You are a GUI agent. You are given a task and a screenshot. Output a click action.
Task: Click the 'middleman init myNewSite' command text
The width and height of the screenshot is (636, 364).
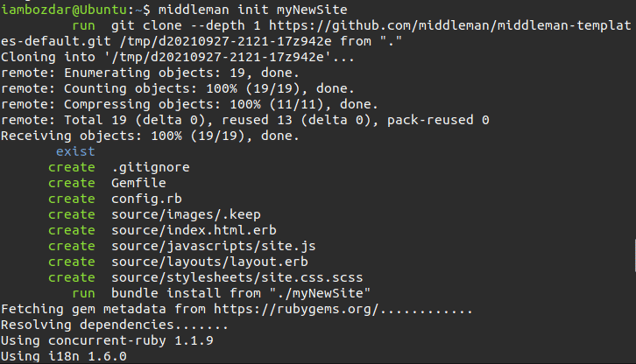coord(252,10)
